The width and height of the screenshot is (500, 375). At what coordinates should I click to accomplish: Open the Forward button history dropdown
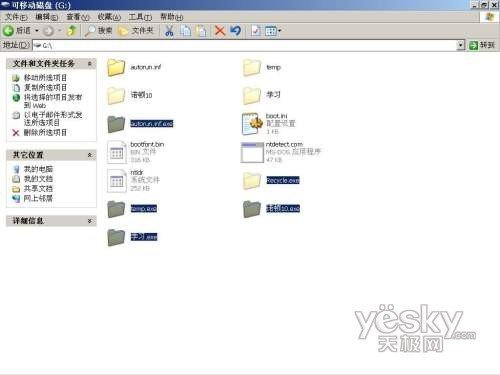[x=59, y=31]
